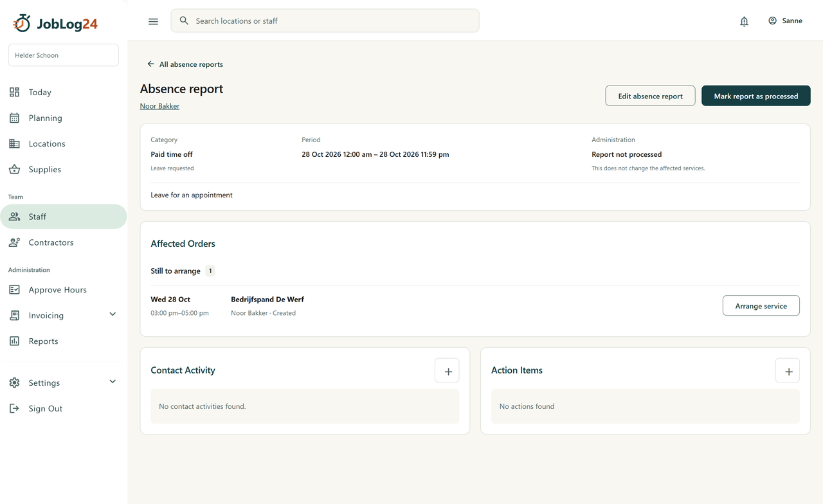
Task: Click the Staff people icon
Action: [14, 217]
